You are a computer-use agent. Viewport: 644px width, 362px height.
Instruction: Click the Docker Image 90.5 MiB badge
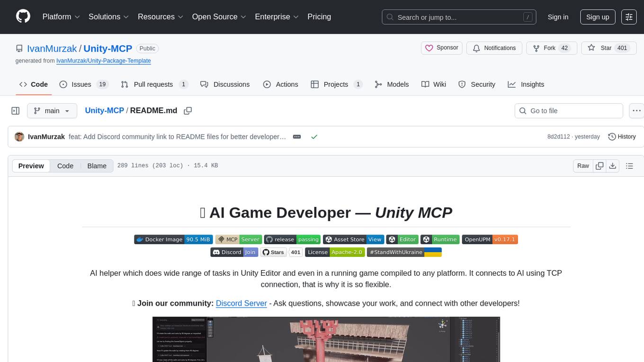(173, 239)
